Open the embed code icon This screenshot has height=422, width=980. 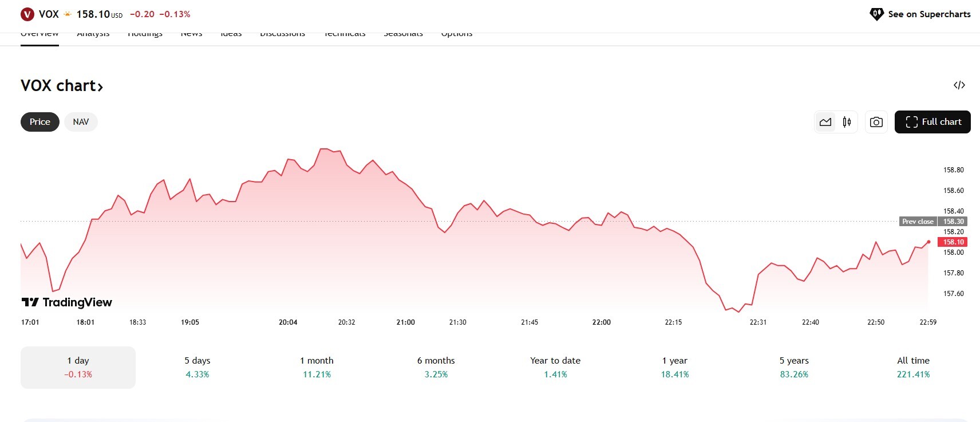click(x=959, y=85)
